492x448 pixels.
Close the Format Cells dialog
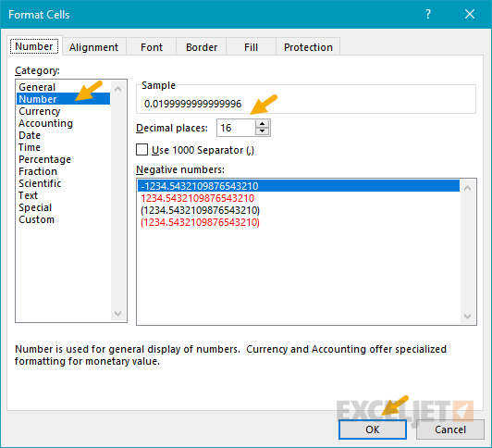[470, 14]
